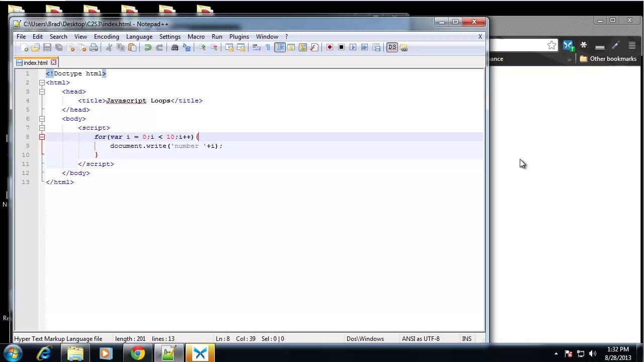The width and height of the screenshot is (644, 362).
Task: Toggle the DS plugin toolbar button
Action: point(392,47)
